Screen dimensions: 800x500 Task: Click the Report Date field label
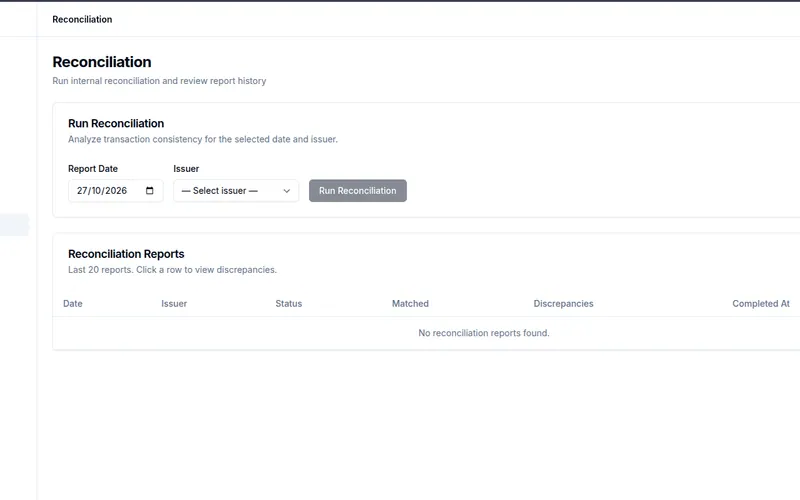(93, 169)
